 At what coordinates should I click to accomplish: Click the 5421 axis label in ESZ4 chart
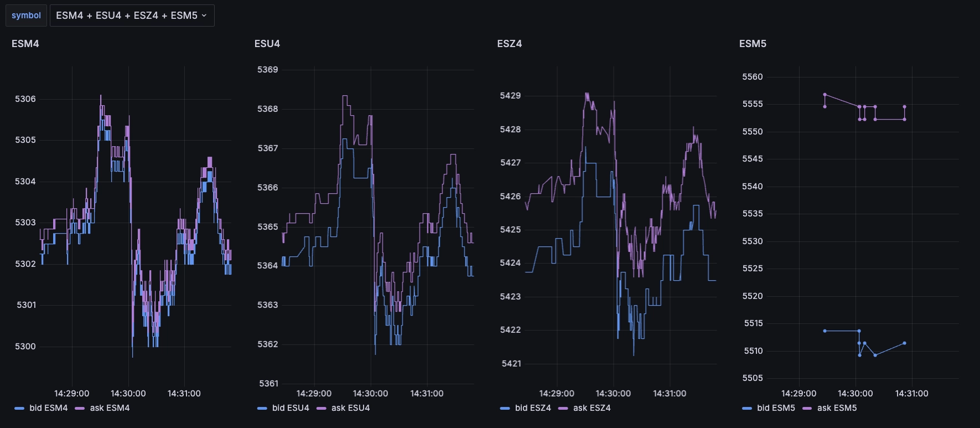pyautogui.click(x=511, y=364)
